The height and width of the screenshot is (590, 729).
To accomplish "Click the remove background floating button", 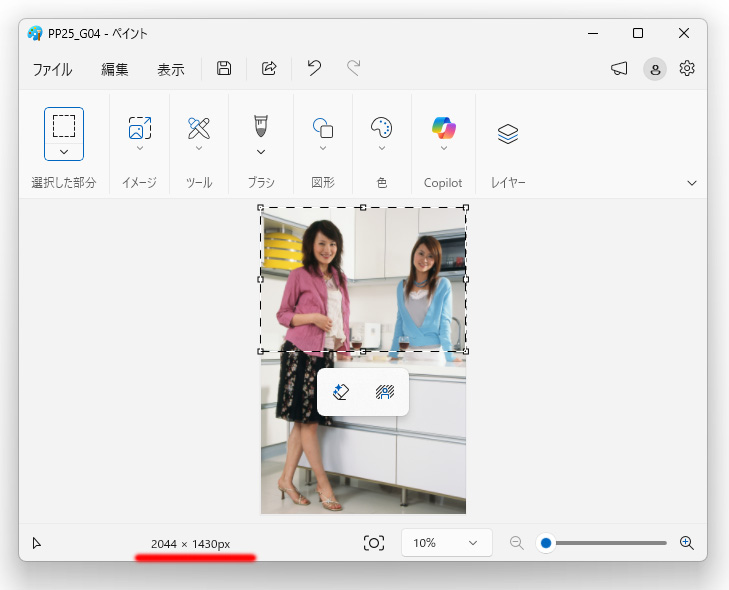I will tap(385, 392).
